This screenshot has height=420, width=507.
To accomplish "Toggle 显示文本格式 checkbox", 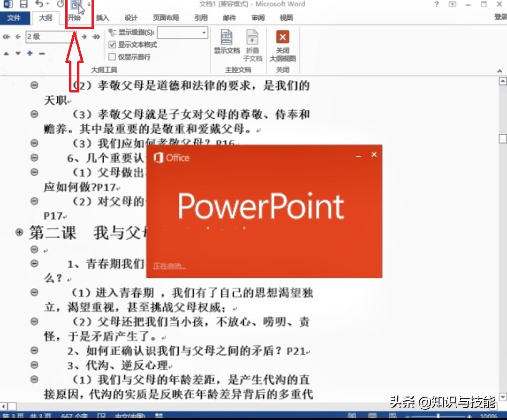I will coord(112,45).
